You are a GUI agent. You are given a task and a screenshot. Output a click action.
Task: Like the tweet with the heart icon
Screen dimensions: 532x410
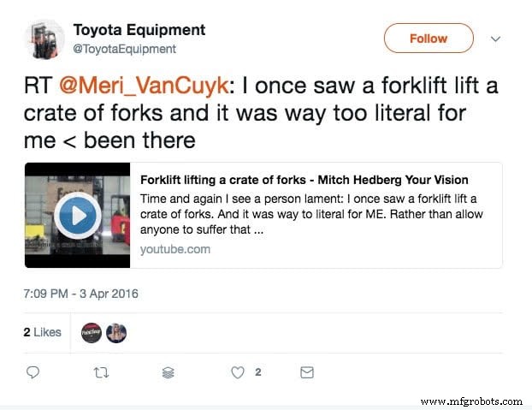pyautogui.click(x=239, y=372)
